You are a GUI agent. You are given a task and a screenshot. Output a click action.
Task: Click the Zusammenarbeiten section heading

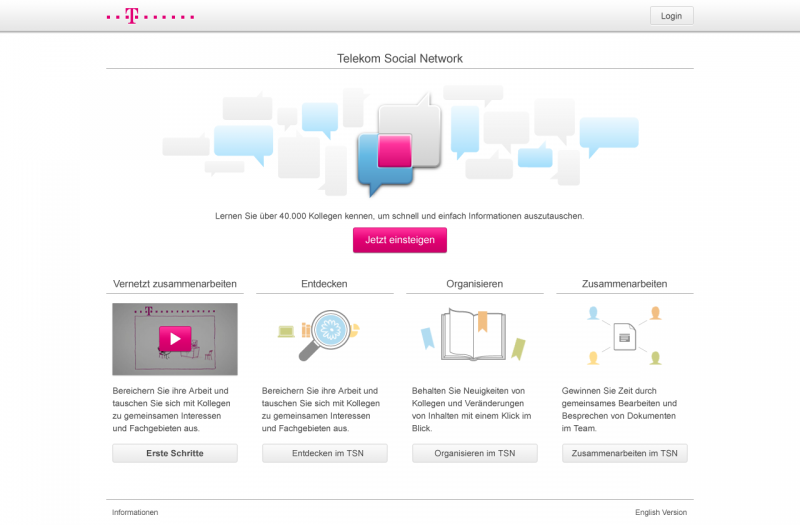[x=624, y=284]
